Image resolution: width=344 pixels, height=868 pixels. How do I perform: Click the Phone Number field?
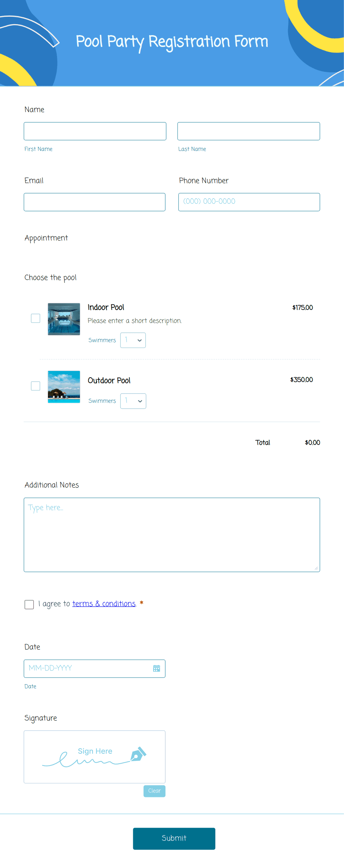click(249, 202)
